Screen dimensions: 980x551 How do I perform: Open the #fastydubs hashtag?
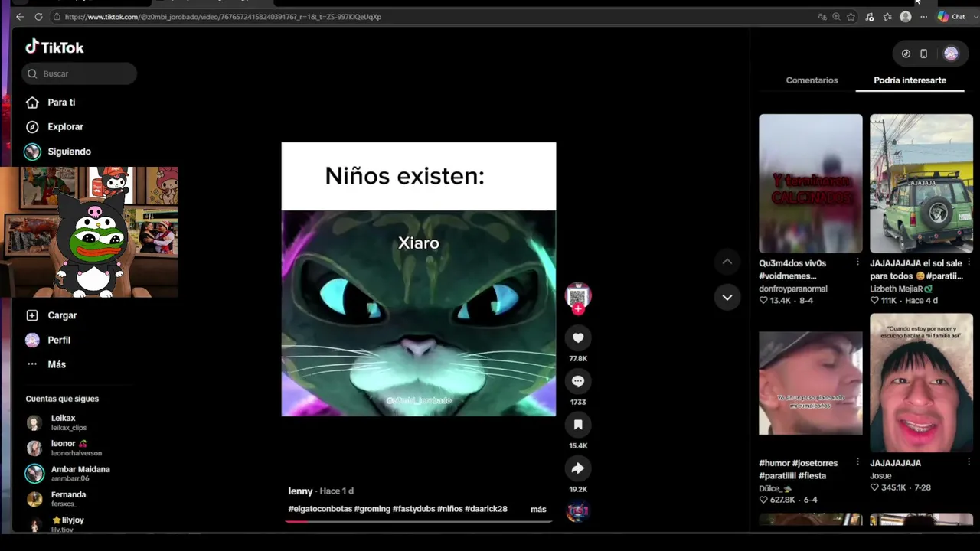coord(413,509)
